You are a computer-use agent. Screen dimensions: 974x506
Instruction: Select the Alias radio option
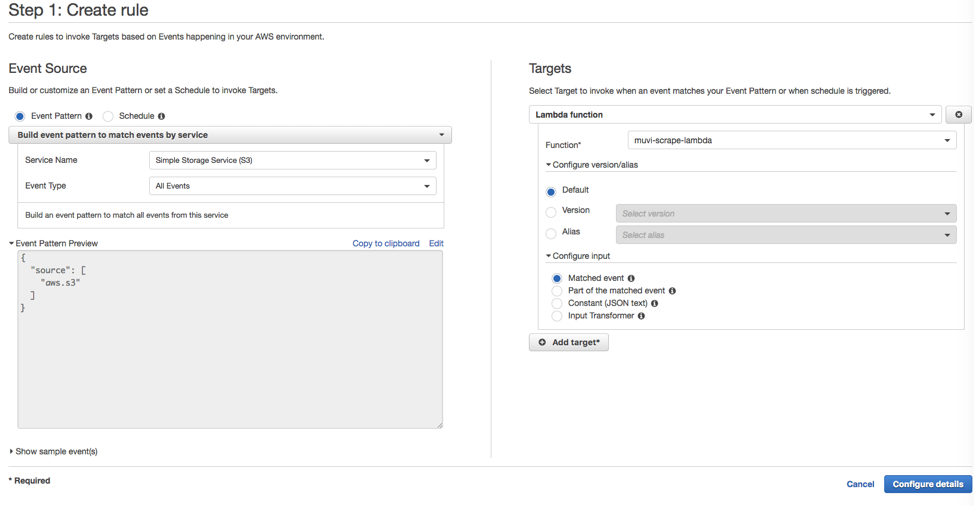pos(551,234)
